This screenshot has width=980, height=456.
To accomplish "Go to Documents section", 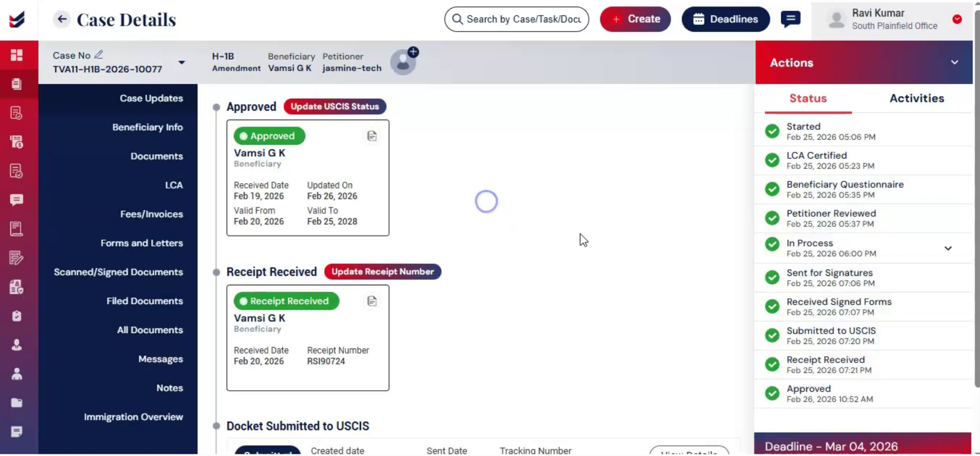I will pos(157,156).
